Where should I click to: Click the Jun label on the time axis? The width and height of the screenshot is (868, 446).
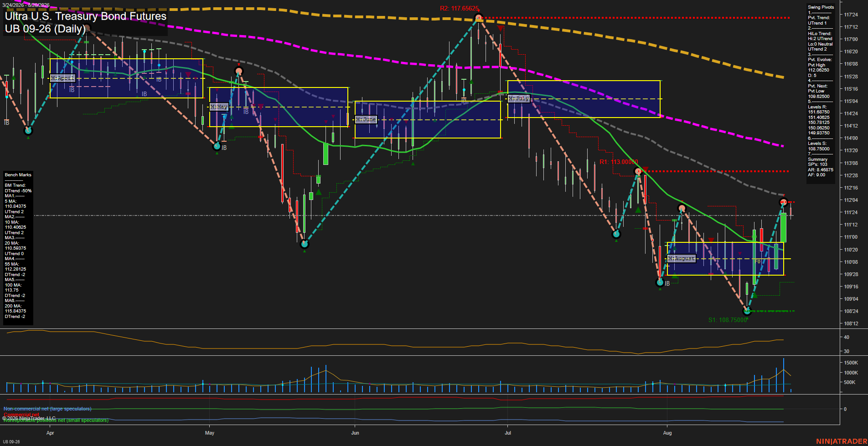click(x=355, y=433)
